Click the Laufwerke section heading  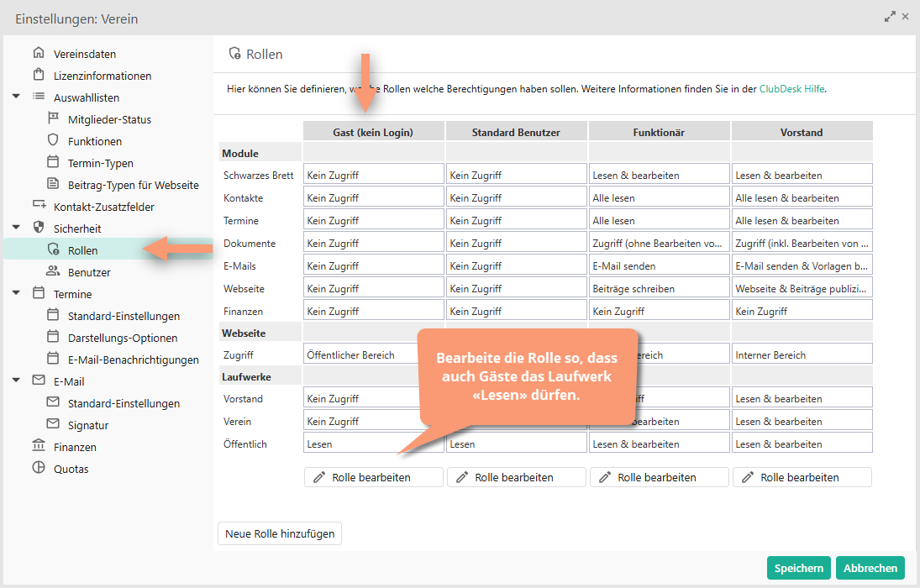click(x=246, y=377)
